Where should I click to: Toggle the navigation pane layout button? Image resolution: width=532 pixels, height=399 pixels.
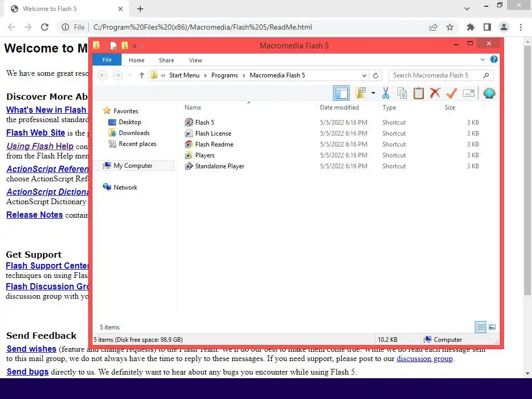[341, 93]
